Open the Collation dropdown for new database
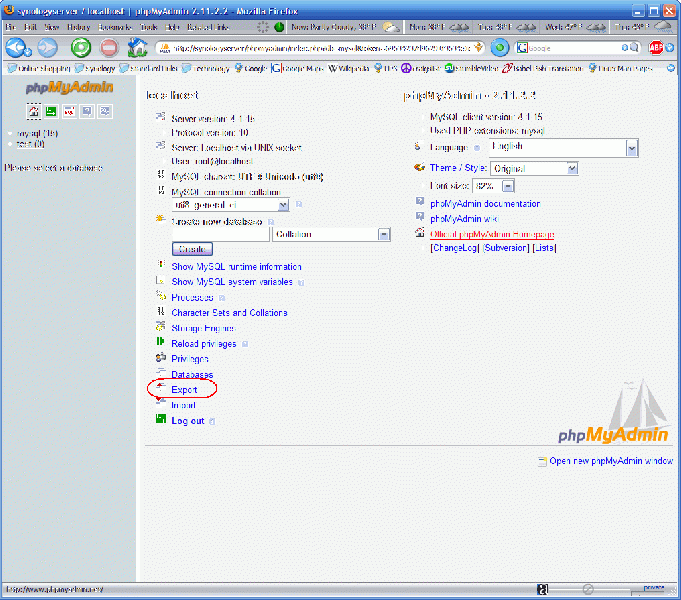681x600 pixels. [x=383, y=234]
